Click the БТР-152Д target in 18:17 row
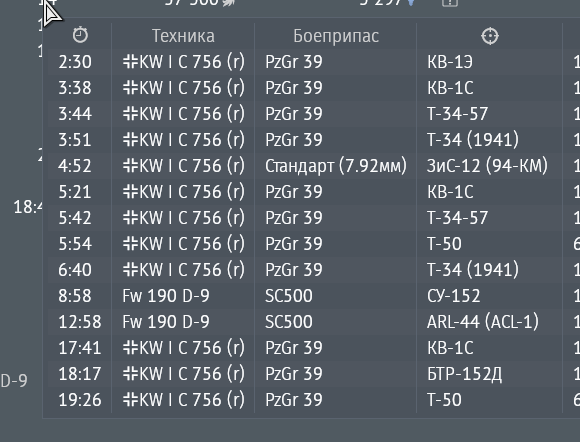Image resolution: width=580 pixels, height=442 pixels. (x=464, y=374)
